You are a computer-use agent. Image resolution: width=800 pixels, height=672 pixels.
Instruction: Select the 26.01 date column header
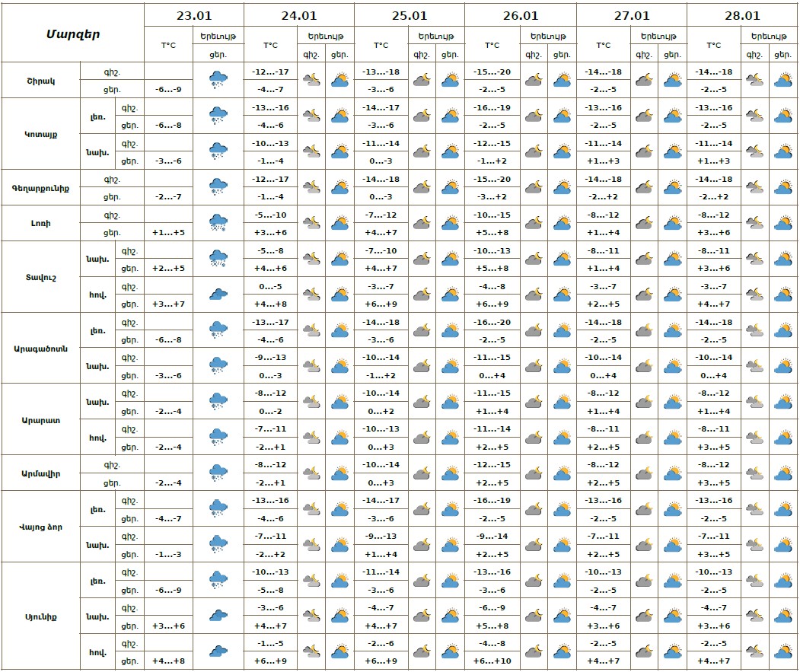(521, 15)
